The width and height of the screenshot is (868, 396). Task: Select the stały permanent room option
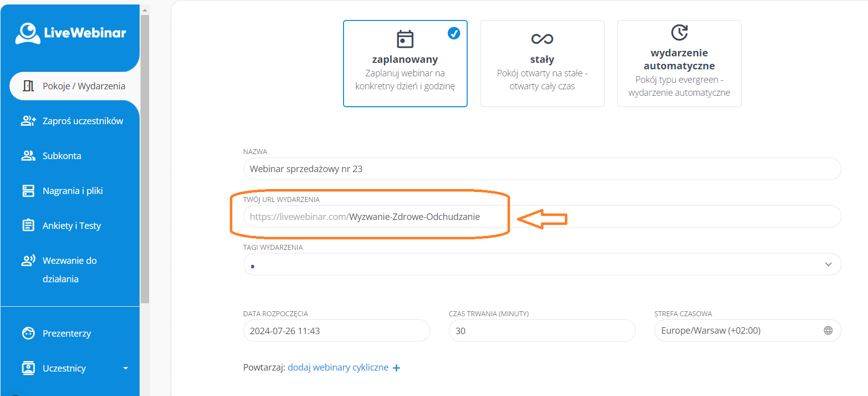(542, 64)
